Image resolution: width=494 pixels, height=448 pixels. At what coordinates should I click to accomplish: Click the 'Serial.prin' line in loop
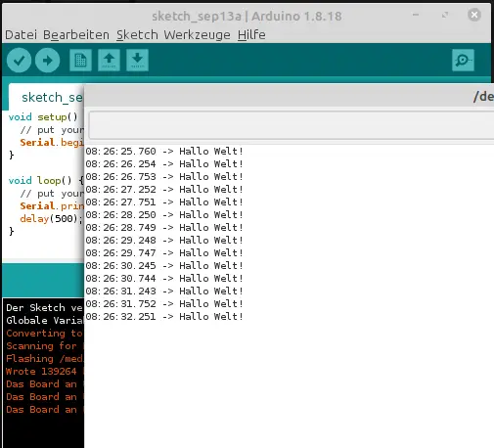click(52, 206)
